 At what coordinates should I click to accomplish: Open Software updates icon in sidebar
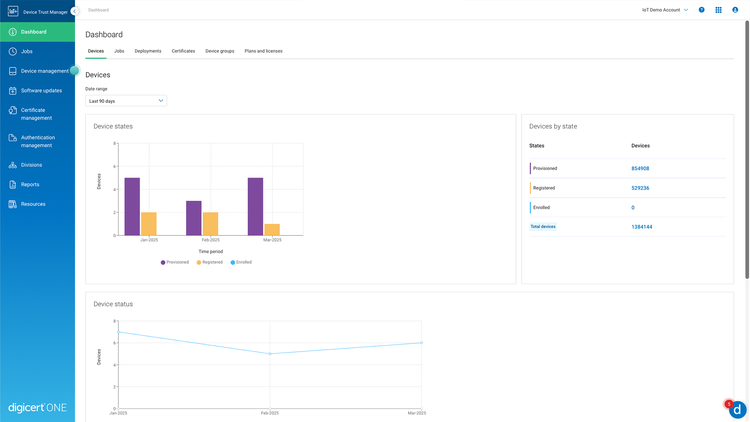pos(12,90)
